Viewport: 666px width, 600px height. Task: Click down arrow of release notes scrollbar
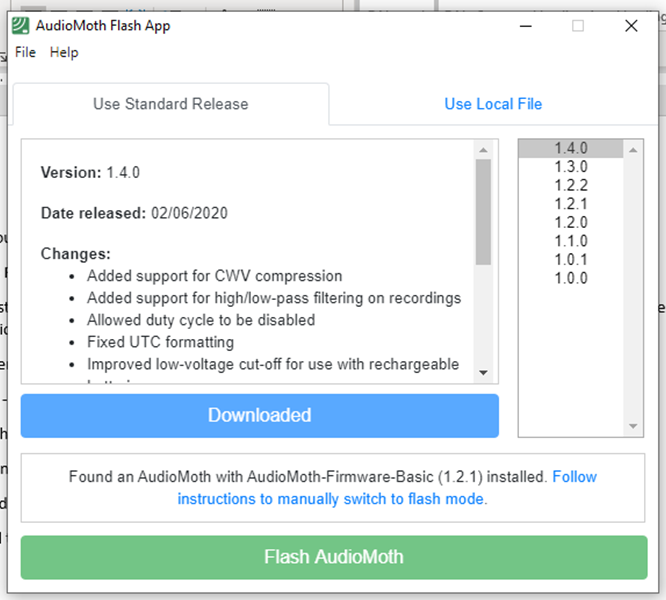point(483,373)
